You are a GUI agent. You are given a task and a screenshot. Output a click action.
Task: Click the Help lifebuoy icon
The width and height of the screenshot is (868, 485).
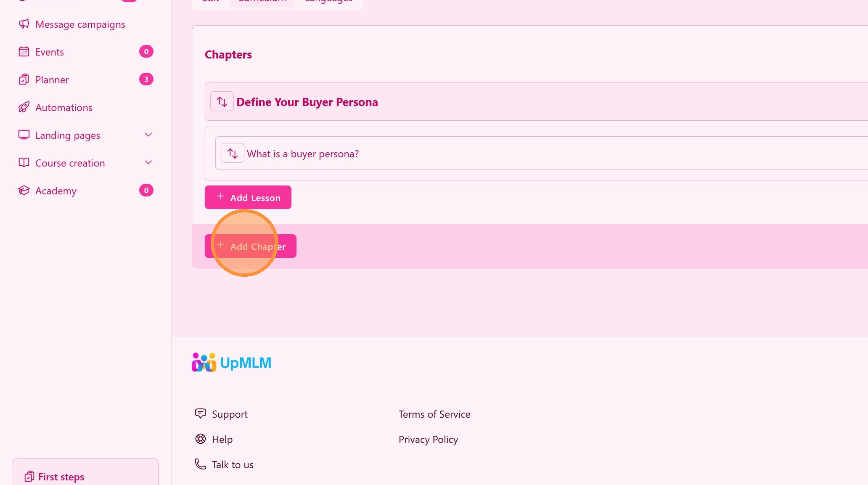201,439
